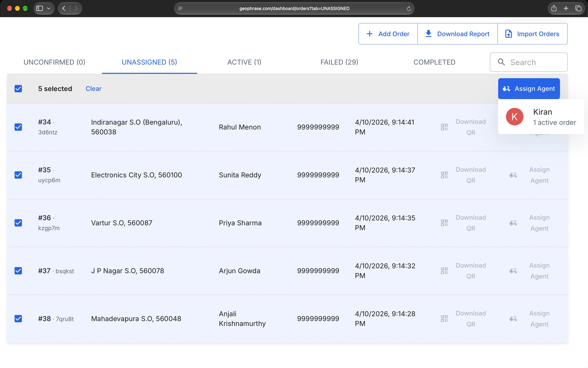Click into the orders Search field
Image resolution: width=588 pixels, height=368 pixels.
[x=529, y=62]
